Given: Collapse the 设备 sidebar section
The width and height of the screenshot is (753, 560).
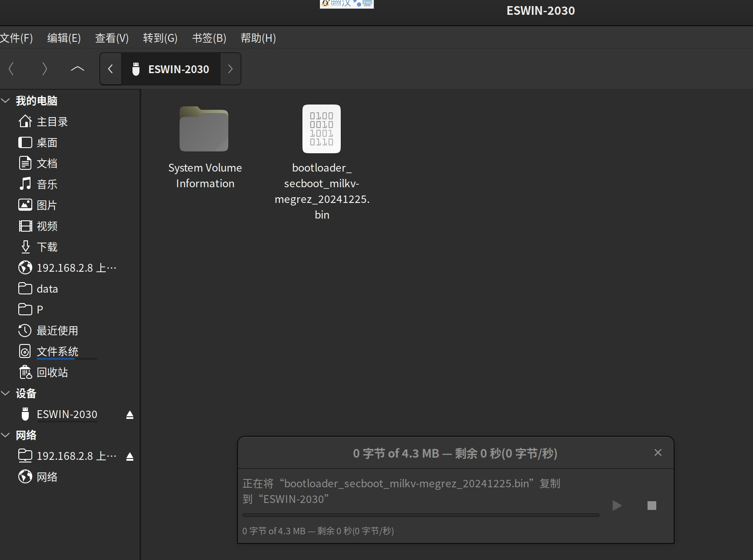Looking at the screenshot, I should (x=6, y=393).
